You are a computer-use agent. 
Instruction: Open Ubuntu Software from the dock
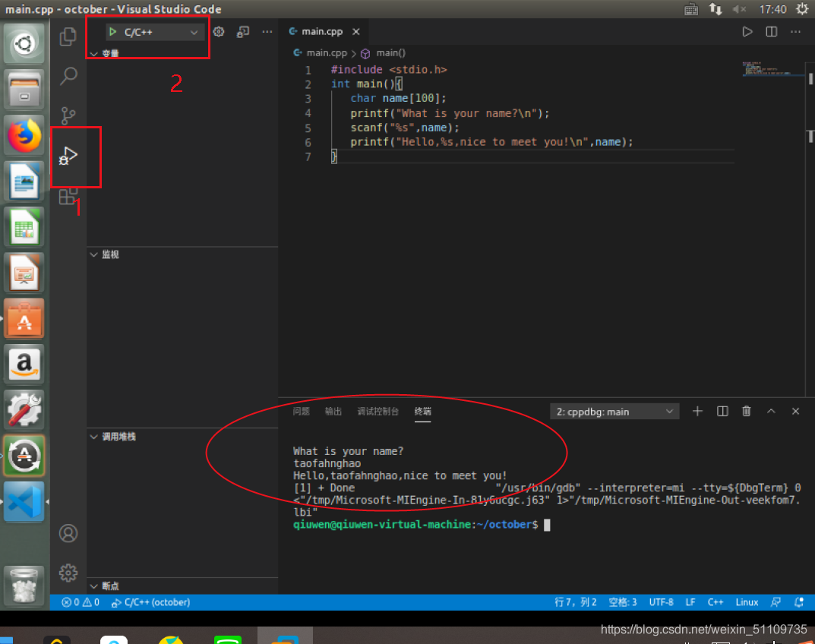point(24,318)
